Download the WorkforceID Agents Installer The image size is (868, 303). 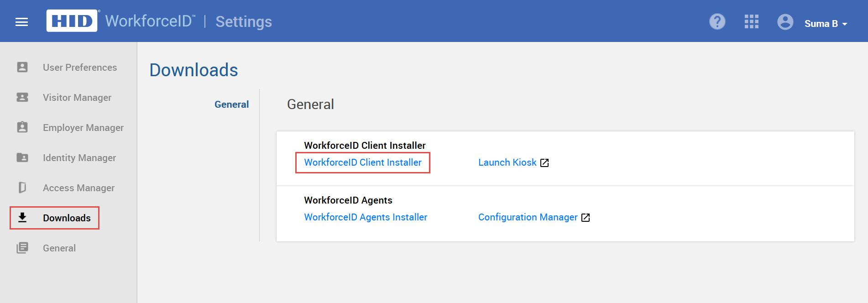pyautogui.click(x=366, y=217)
